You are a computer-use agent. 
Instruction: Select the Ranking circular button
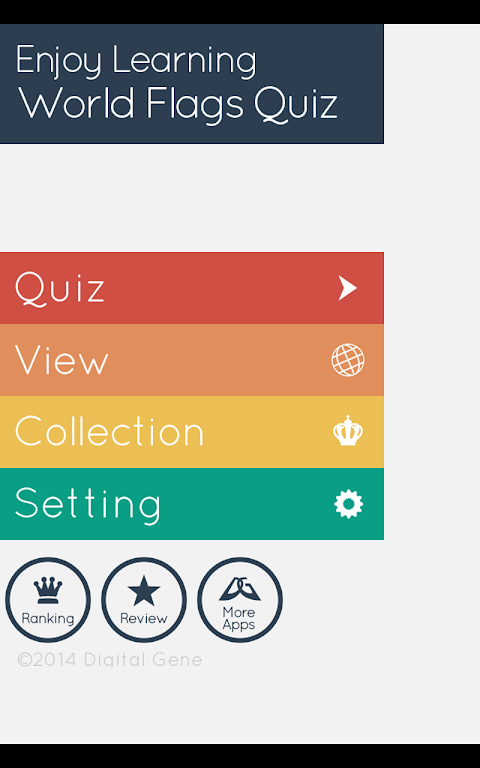click(48, 600)
